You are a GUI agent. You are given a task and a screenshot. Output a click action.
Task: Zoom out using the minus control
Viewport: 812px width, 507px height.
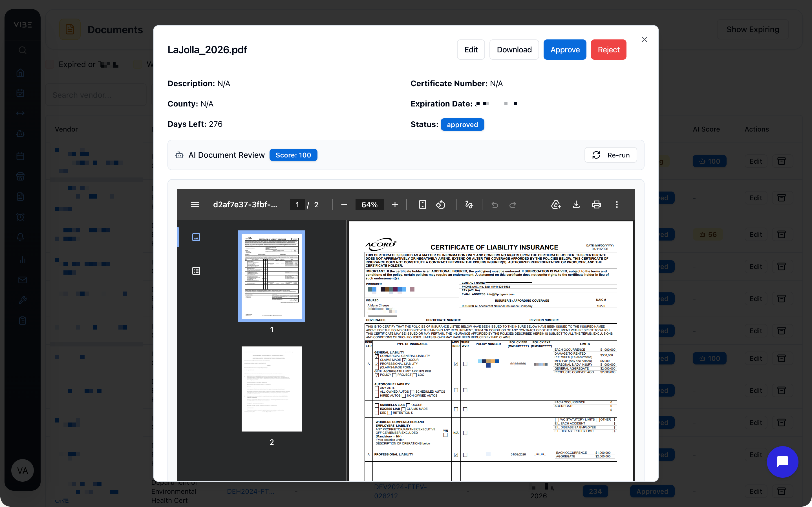click(344, 204)
